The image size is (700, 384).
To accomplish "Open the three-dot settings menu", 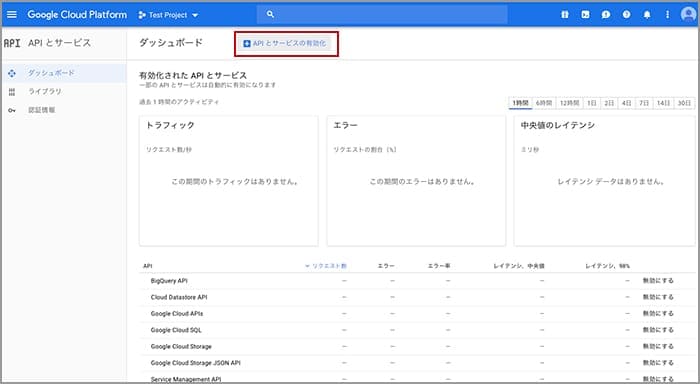I will 667,15.
